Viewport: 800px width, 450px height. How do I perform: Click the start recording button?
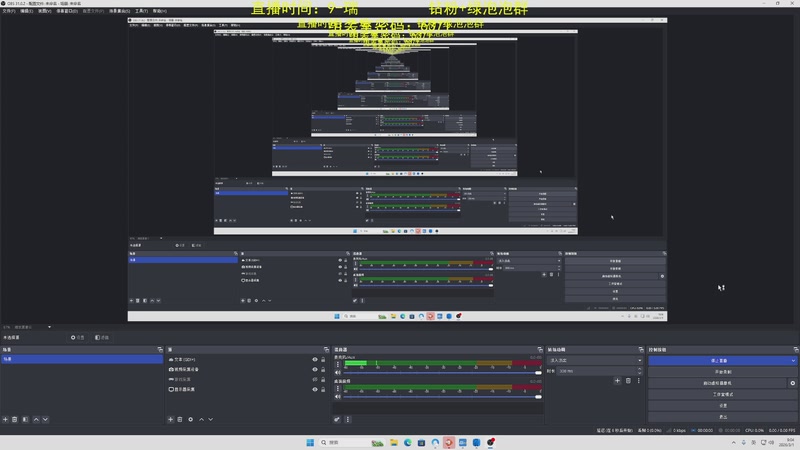coord(722,372)
